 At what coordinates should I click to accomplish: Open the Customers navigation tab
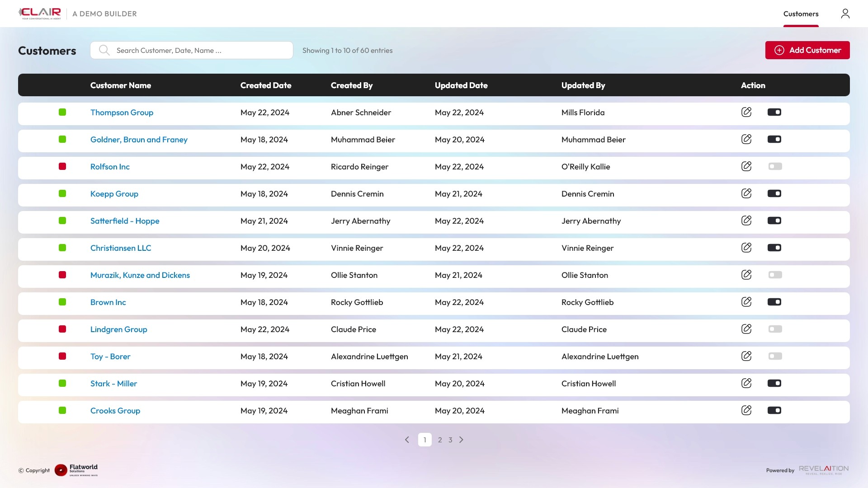(801, 14)
